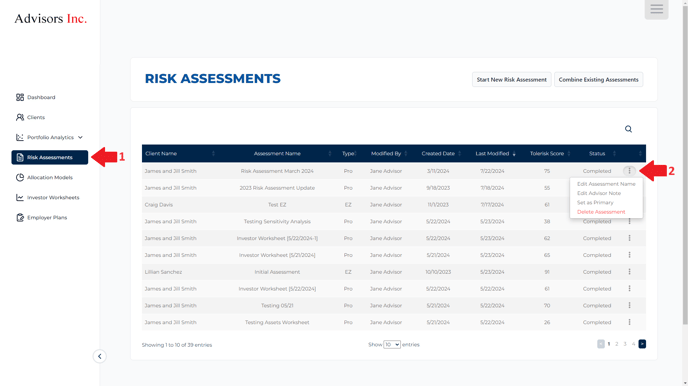Screen dimensions: 688x386
Task: Open actions menu for Risk Assessment March 2024
Action: (x=629, y=171)
